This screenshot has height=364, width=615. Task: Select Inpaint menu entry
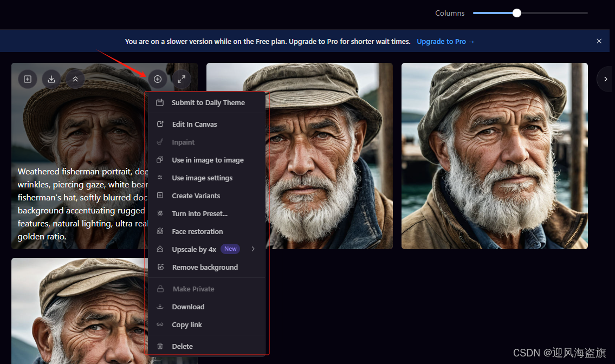[206, 142]
